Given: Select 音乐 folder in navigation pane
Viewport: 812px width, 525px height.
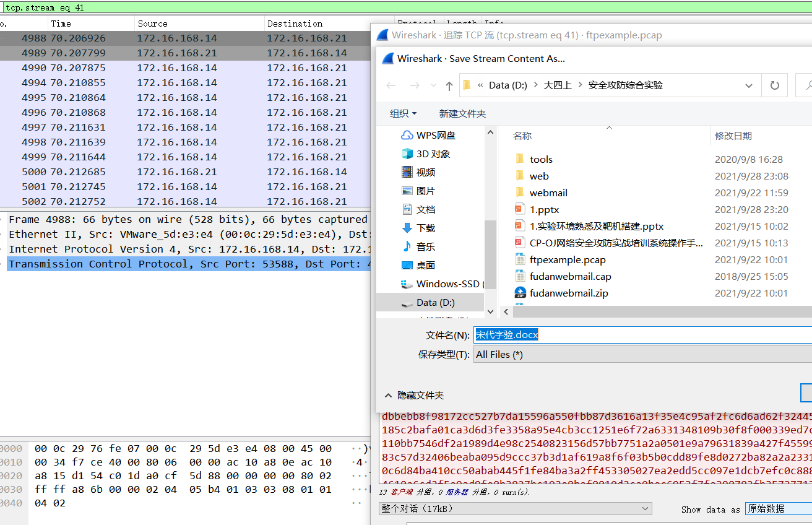Looking at the screenshot, I should point(418,246).
